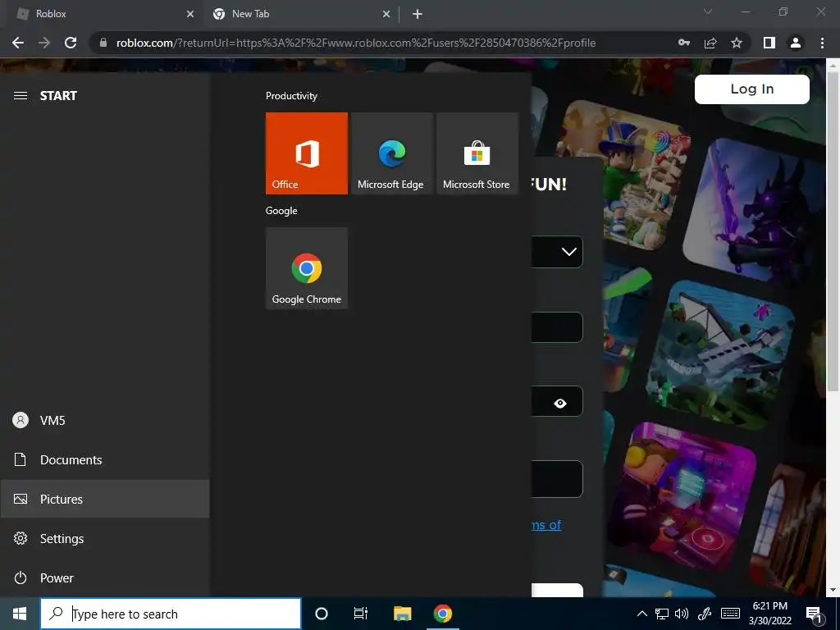Open the partially visible terms link

546,524
